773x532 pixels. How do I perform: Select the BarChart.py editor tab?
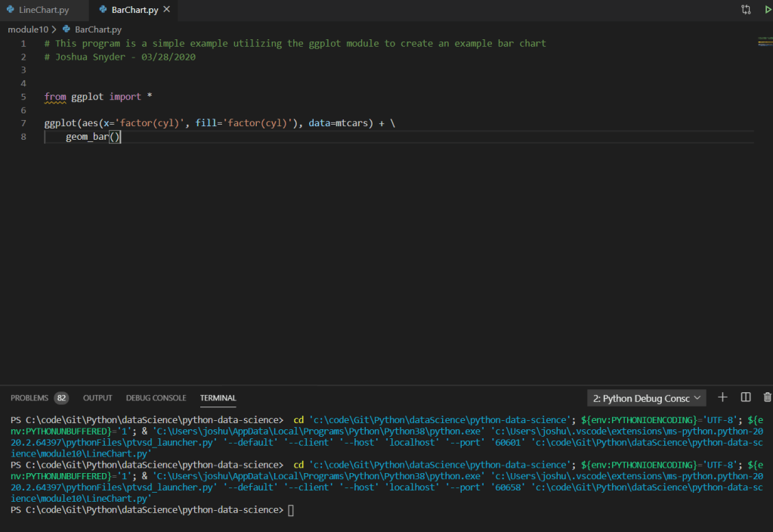pyautogui.click(x=134, y=11)
